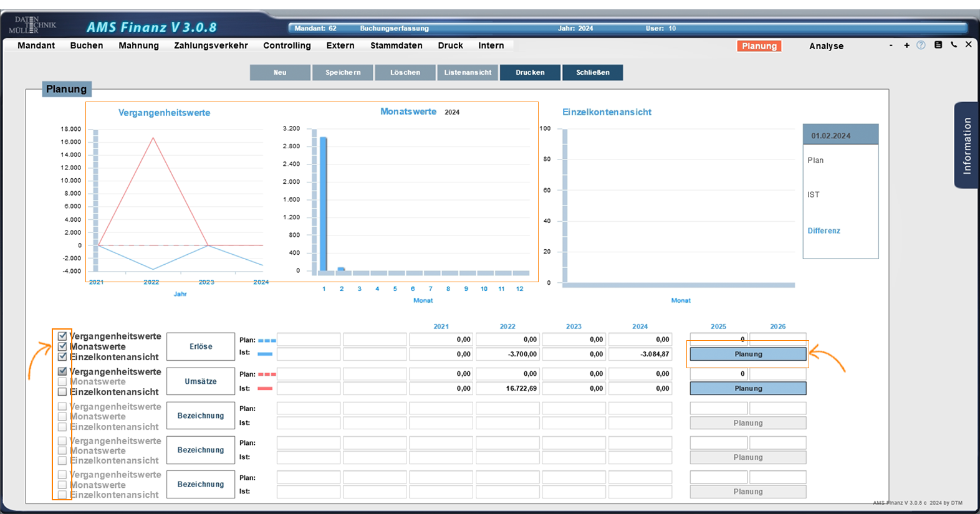Click the black notes card icon

pos(938,45)
